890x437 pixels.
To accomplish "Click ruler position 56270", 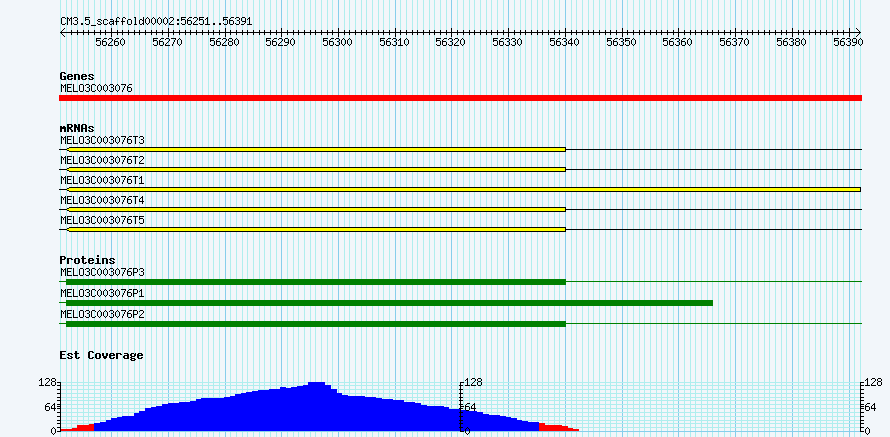I will [x=167, y=42].
